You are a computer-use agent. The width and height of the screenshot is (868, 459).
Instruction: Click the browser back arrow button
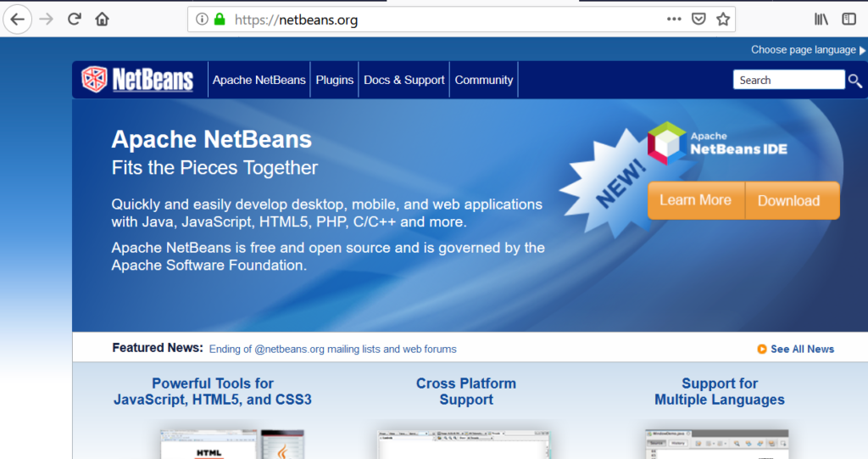17,19
